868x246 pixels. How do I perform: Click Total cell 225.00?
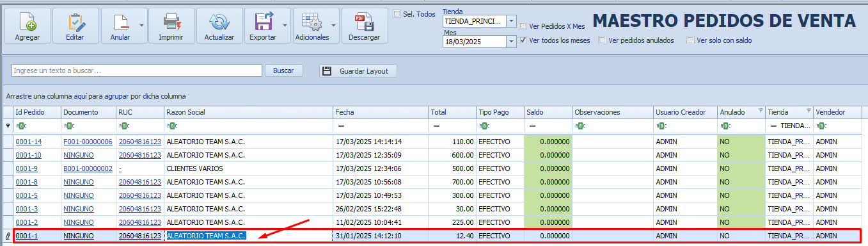452,222
